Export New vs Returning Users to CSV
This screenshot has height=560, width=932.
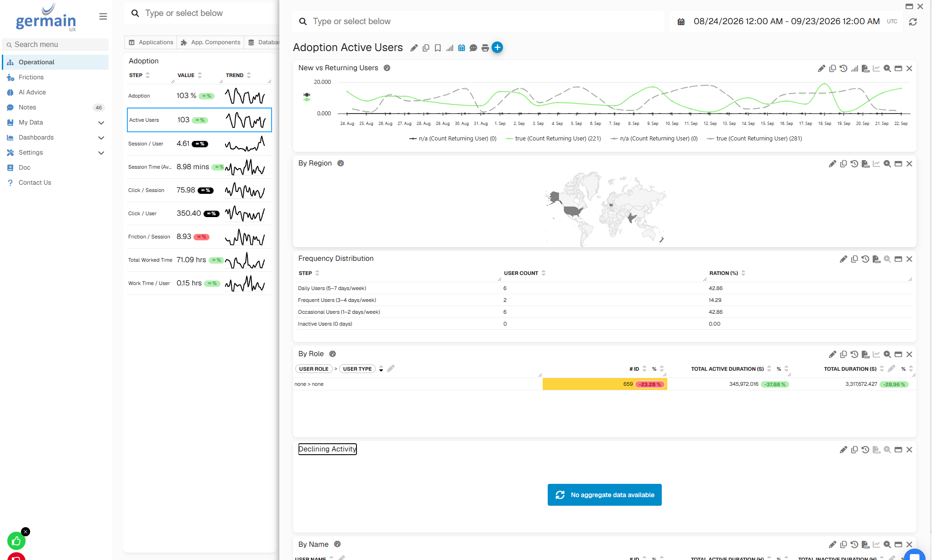865,68
